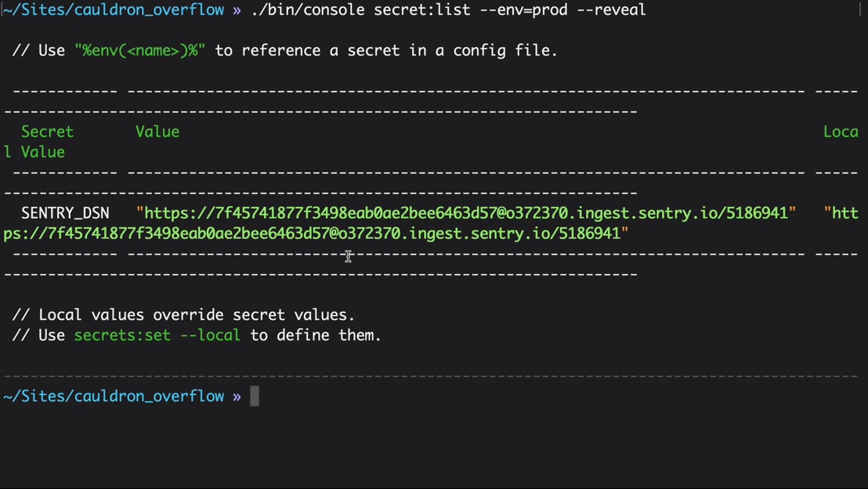
Task: Click the terminal cursor block at the bottom prompt
Action: [x=255, y=396]
